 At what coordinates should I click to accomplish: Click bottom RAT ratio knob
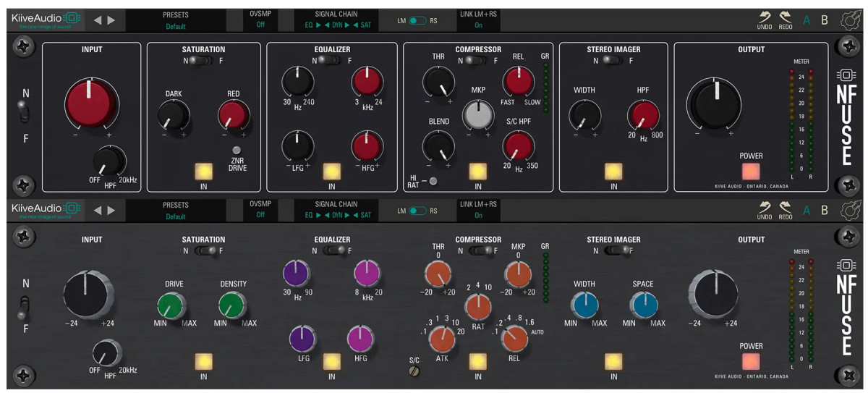point(477,307)
